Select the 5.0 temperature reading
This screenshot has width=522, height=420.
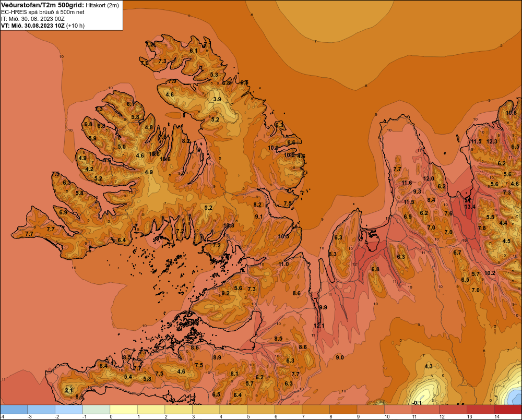pos(122,147)
